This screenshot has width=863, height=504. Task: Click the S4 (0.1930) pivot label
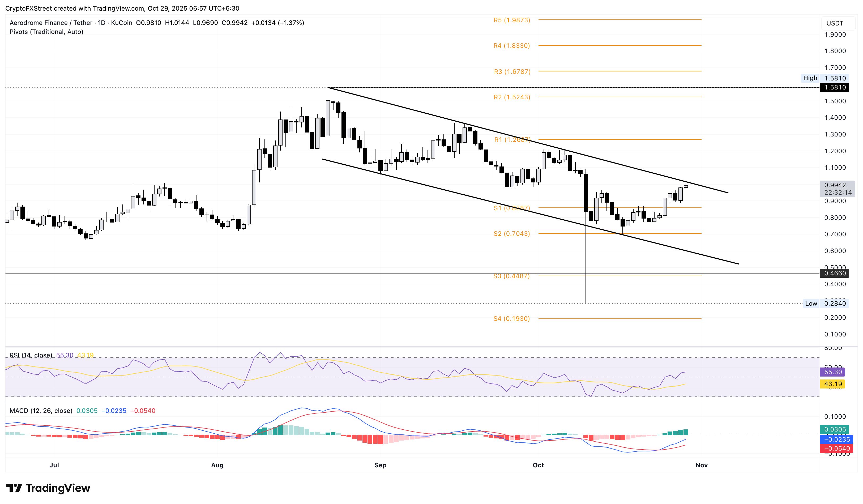511,318
